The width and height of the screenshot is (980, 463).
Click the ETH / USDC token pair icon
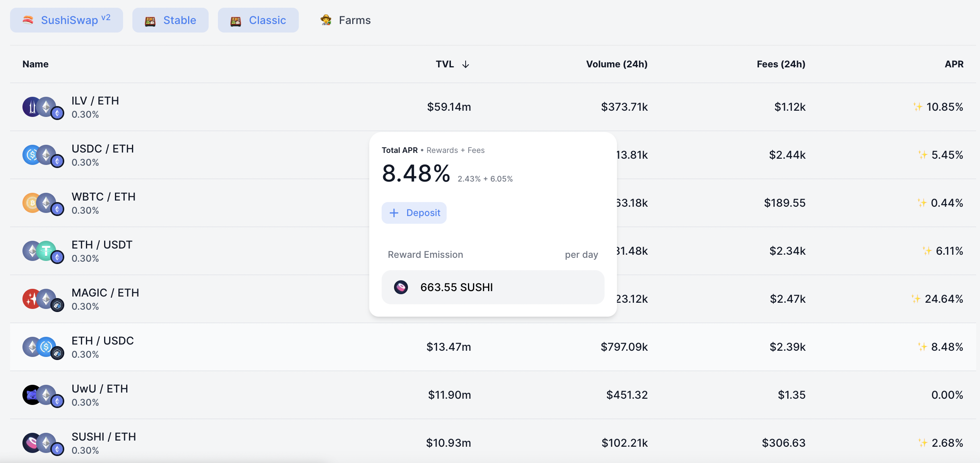(x=43, y=348)
